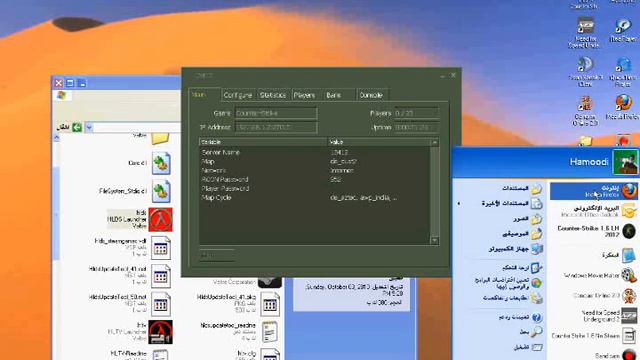640x360 pixels.
Task: Launch Bandicam from the Start menu
Action: click(x=594, y=355)
